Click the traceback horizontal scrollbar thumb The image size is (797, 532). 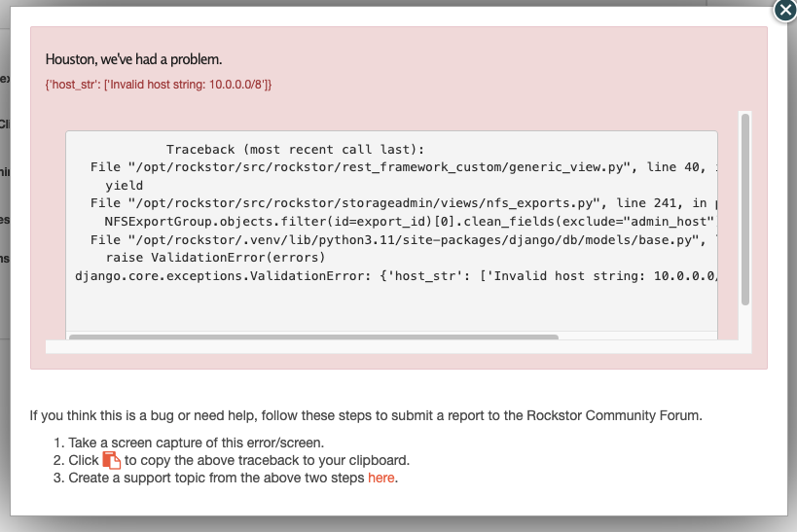pos(313,338)
